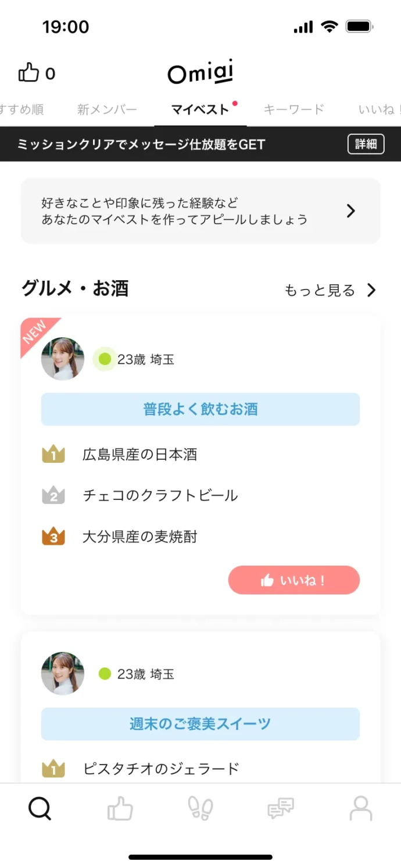
Task: Tap the green online status dot beside the age
Action: point(105,359)
